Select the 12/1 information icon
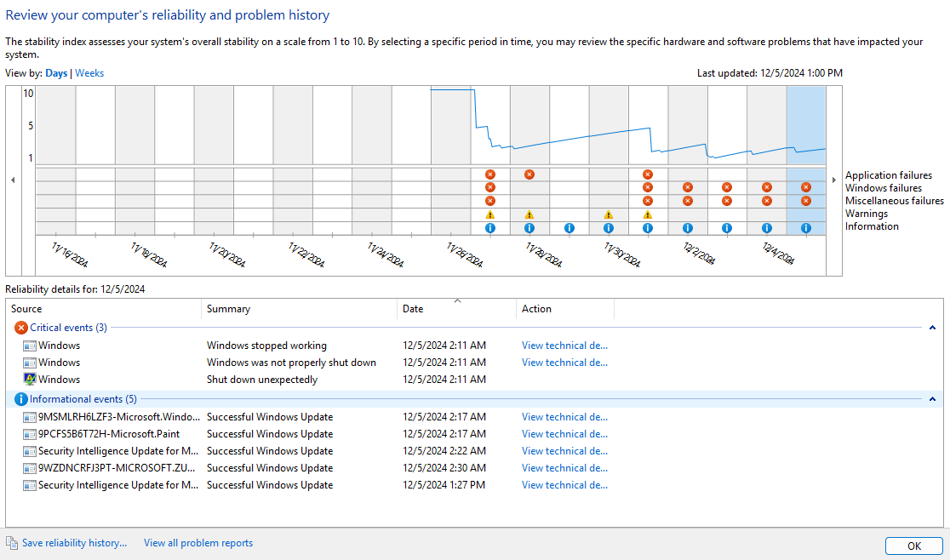950x560 pixels. point(648,228)
